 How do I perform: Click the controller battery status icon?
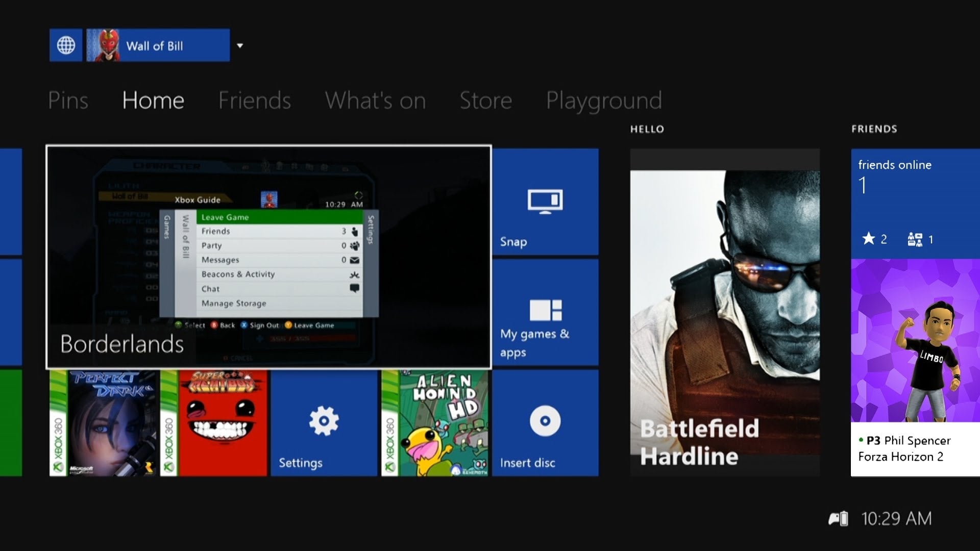point(838,519)
